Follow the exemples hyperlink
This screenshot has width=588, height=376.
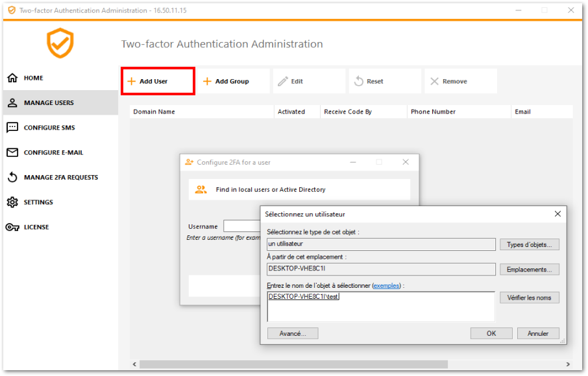(386, 285)
